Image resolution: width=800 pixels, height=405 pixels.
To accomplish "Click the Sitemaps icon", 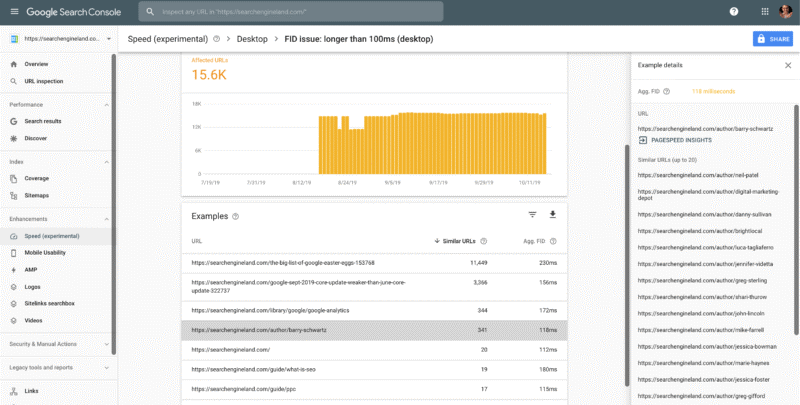I will pyautogui.click(x=14, y=195).
